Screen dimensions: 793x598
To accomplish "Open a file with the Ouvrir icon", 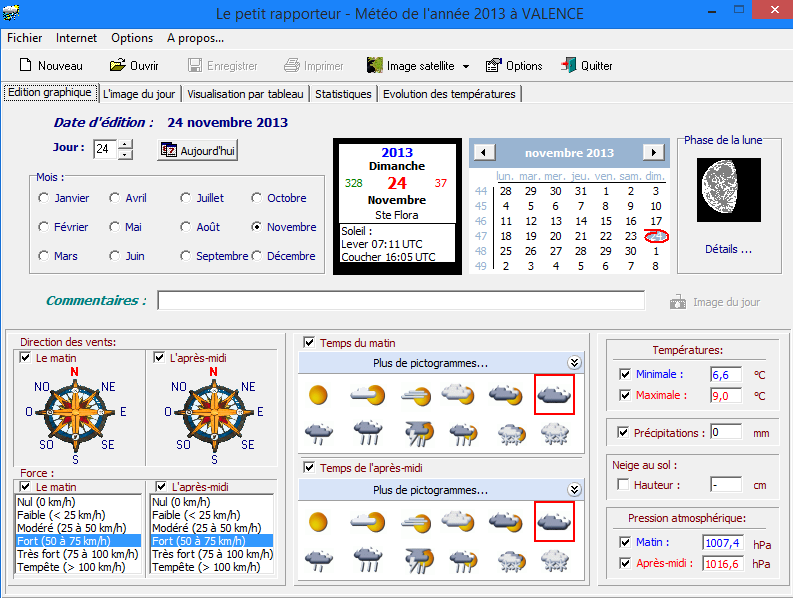I will coord(117,65).
